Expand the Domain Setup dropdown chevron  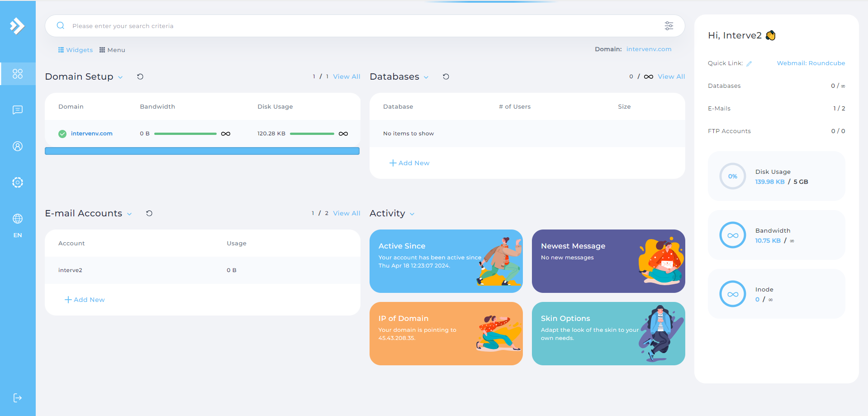pos(120,77)
